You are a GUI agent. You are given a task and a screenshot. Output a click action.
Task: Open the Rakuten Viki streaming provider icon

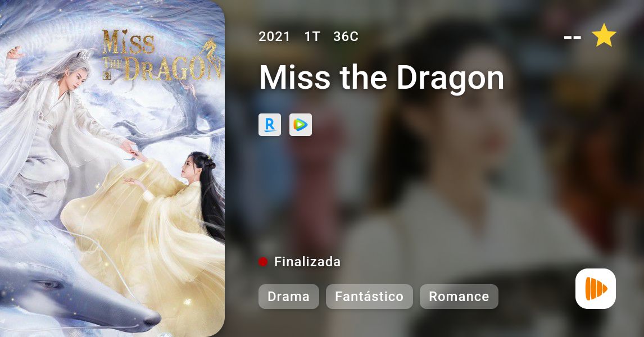[269, 125]
